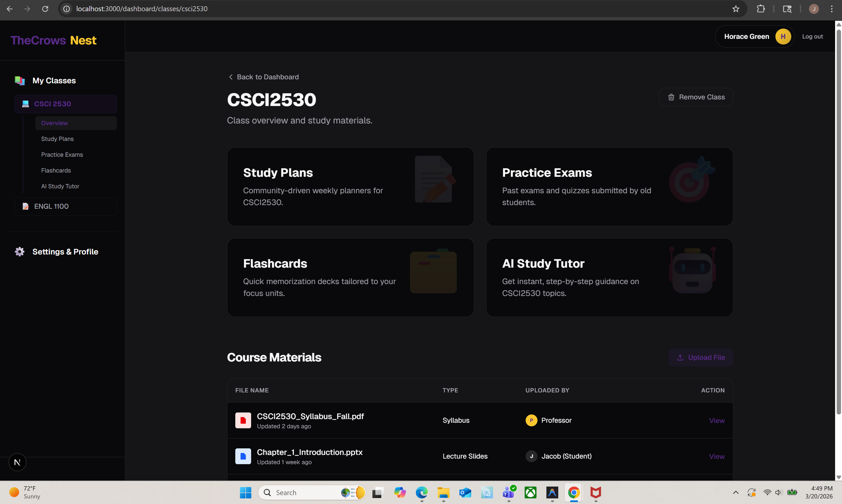Click the laptop icon beside CSCI 2530
842x504 pixels.
click(x=25, y=104)
